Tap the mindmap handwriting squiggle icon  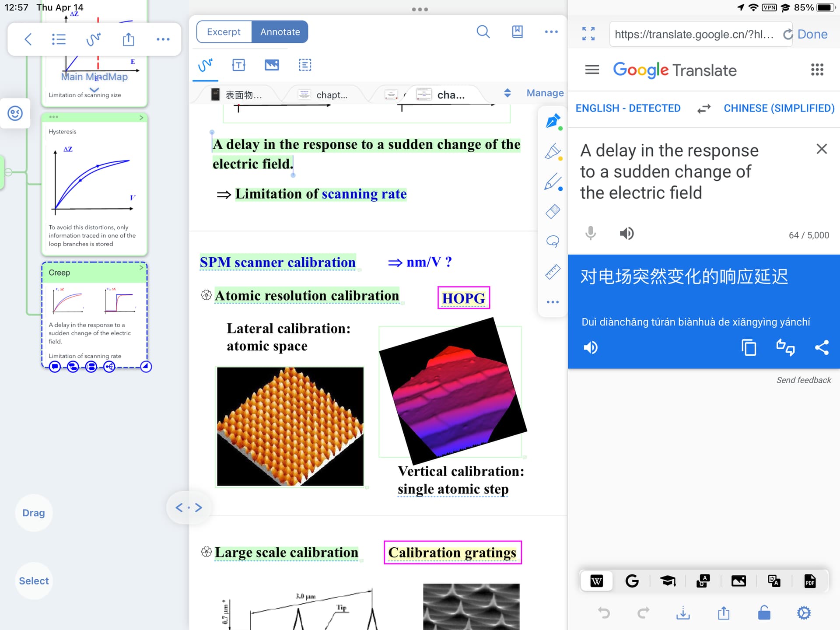tap(93, 39)
